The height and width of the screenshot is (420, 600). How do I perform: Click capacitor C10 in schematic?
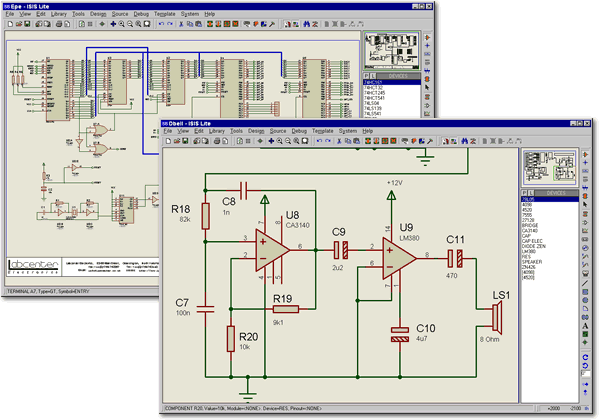400,334
